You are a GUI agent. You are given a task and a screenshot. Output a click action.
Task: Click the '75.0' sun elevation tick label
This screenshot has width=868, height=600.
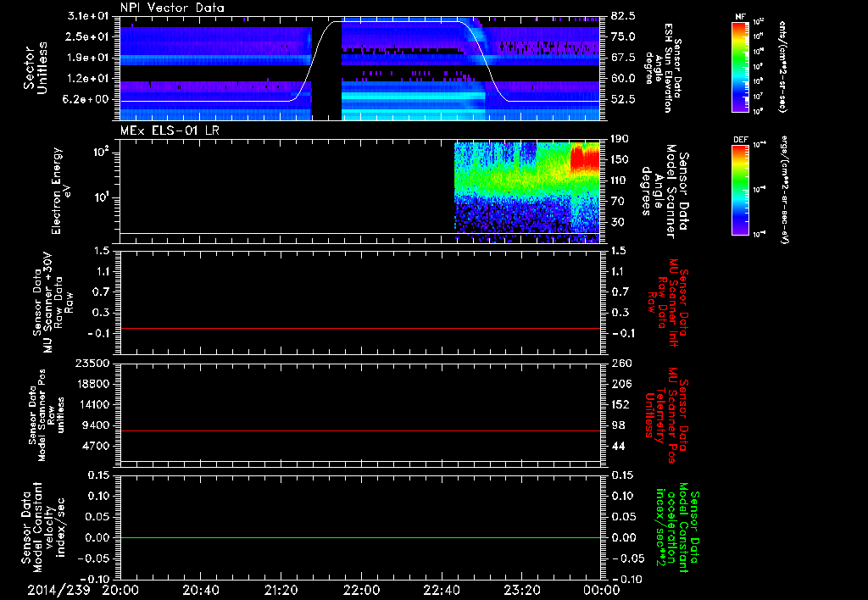point(623,36)
